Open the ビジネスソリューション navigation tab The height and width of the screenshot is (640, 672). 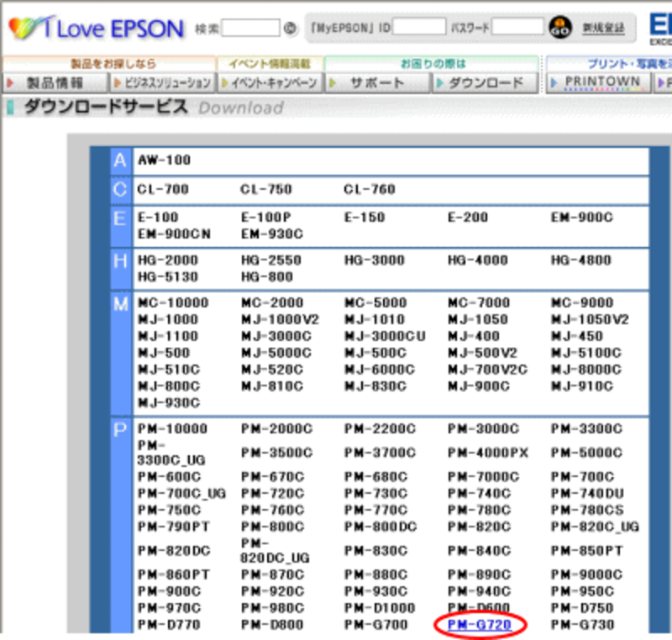pos(163,82)
